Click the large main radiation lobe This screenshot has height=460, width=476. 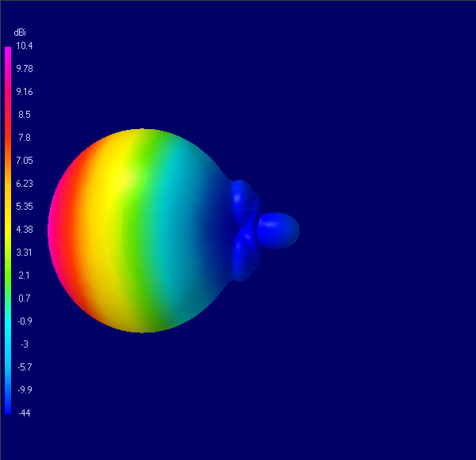(x=139, y=230)
